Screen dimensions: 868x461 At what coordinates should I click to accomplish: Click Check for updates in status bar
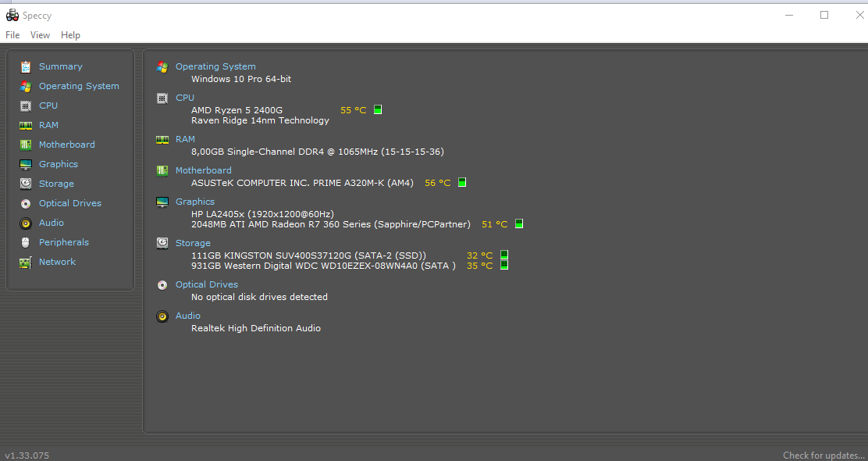[825, 456]
